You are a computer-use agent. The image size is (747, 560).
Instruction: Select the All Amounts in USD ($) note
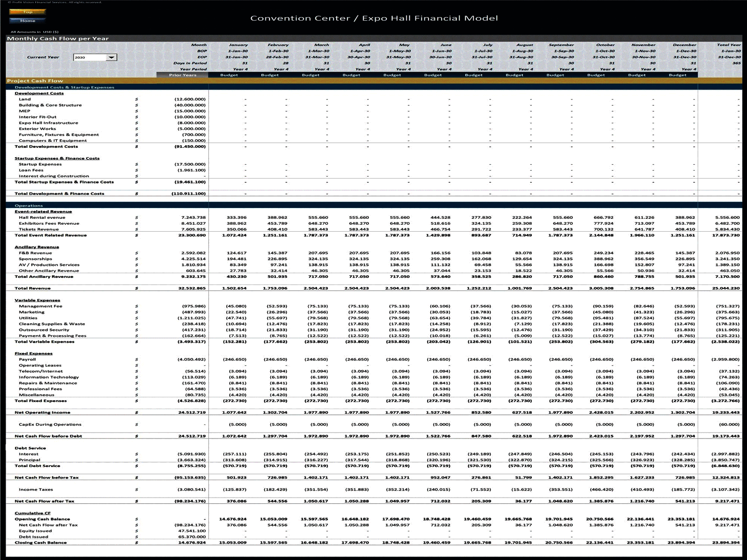tap(35, 32)
